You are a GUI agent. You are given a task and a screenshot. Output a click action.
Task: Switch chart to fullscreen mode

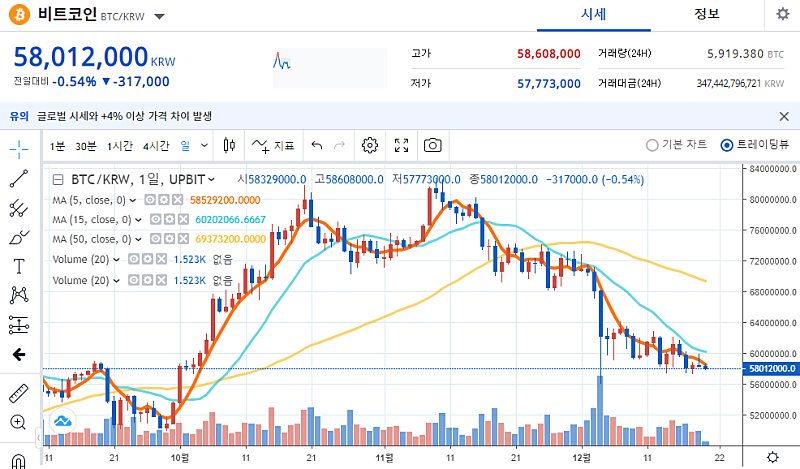coord(402,145)
